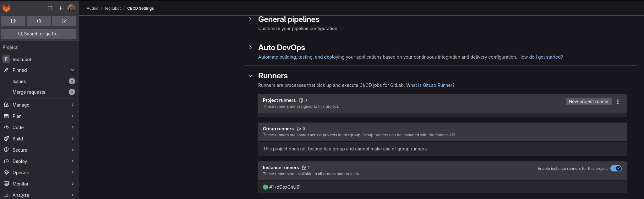
Task: Click the Secure shield icon
Action: [x=6, y=150]
